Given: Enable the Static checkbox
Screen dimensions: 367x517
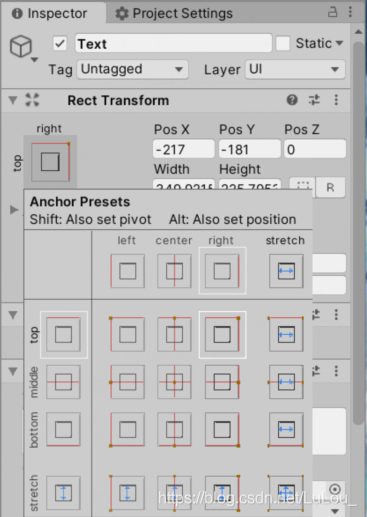Looking at the screenshot, I should coord(283,43).
